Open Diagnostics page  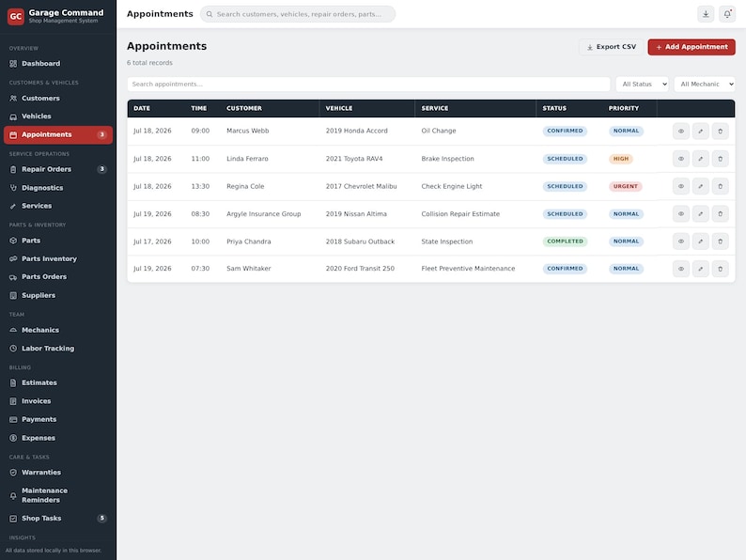click(58, 188)
